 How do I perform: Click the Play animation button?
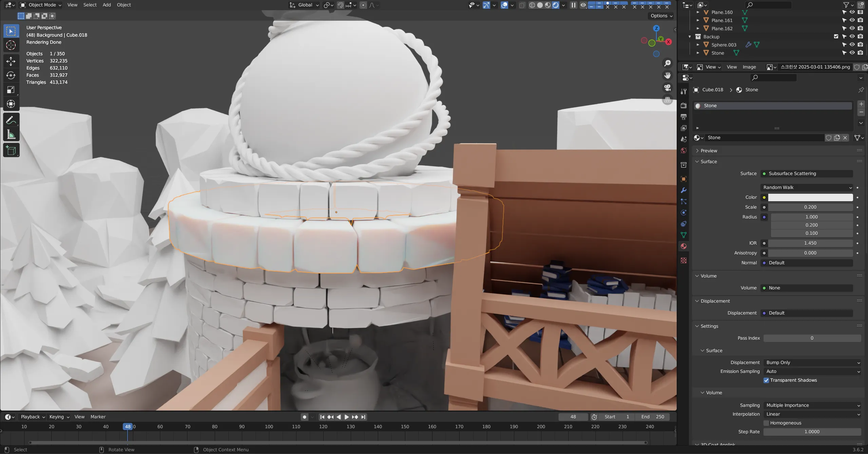[347, 417]
